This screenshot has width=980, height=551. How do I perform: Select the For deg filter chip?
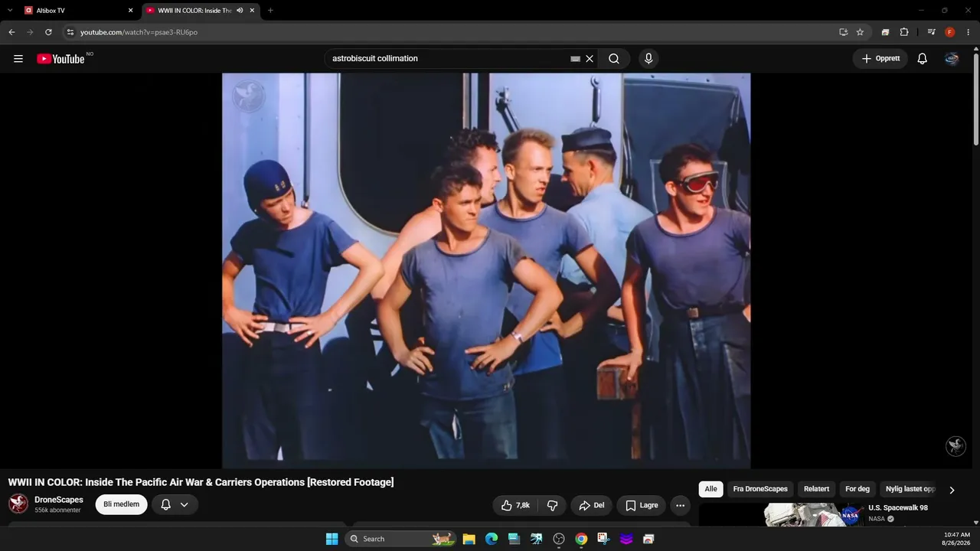point(857,489)
